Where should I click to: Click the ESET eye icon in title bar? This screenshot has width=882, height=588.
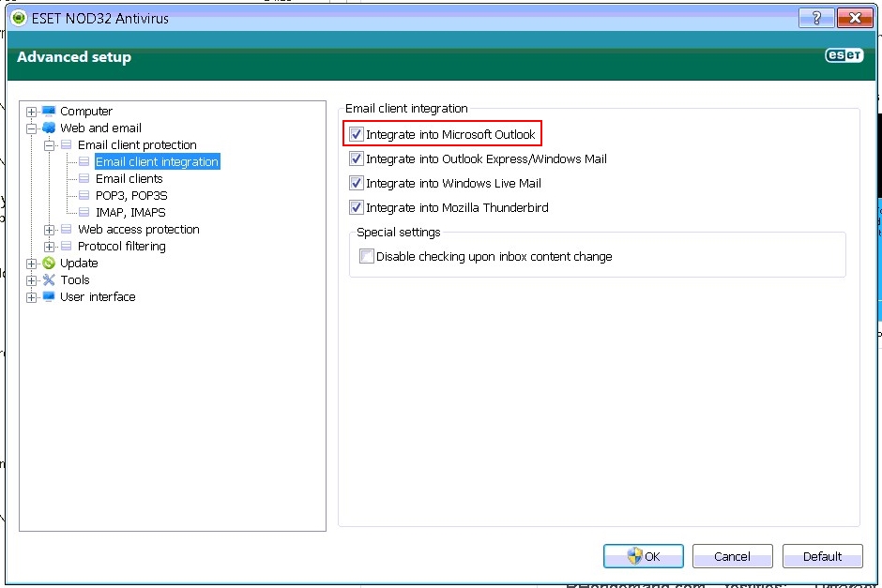(19, 18)
